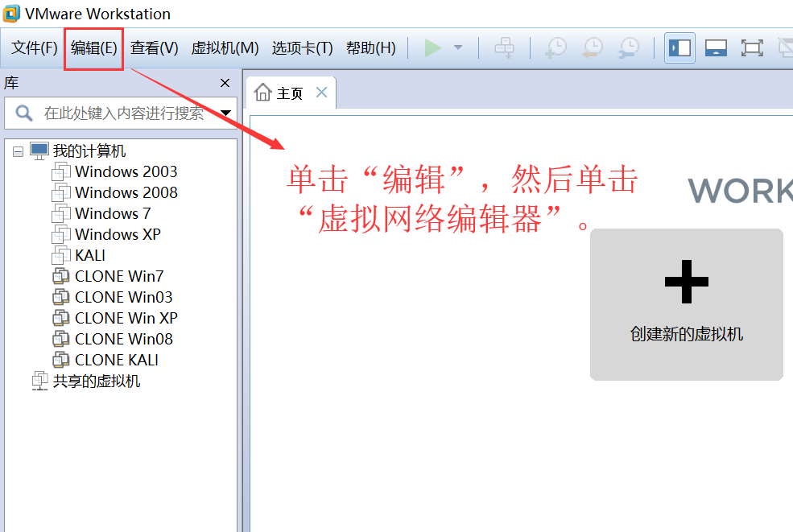The width and height of the screenshot is (793, 532).
Task: Click the revert to snapshot toolbar icon
Action: [593, 48]
